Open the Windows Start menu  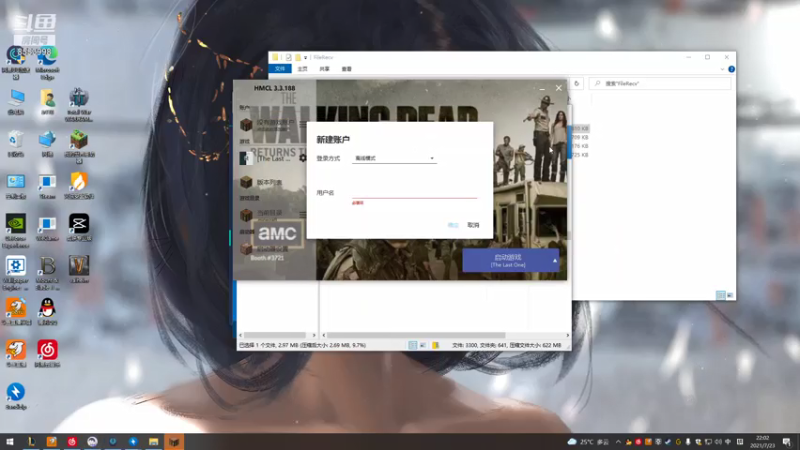click(x=9, y=442)
